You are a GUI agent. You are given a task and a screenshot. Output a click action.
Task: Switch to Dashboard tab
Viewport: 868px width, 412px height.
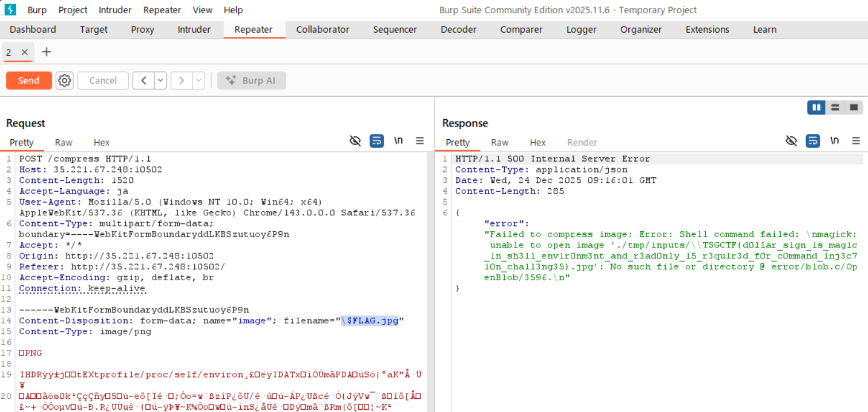click(x=33, y=29)
